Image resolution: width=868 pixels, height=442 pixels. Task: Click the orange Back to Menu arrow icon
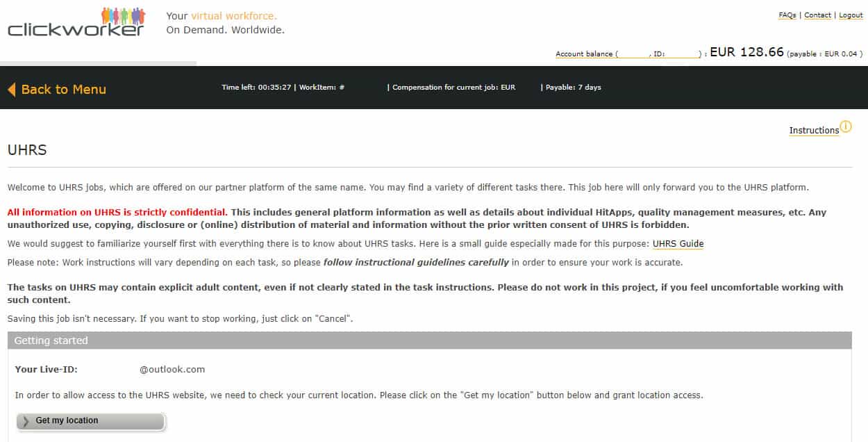(12, 89)
